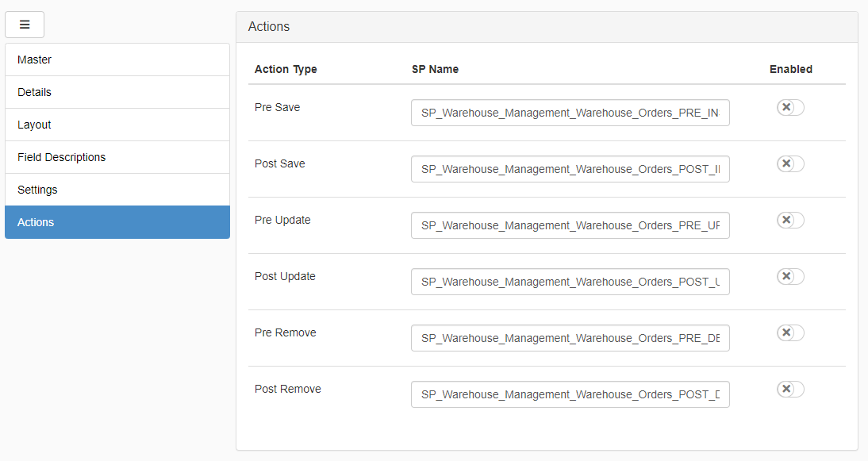Switch on the Post Remove toggle
The width and height of the screenshot is (868, 461).
[x=789, y=389]
